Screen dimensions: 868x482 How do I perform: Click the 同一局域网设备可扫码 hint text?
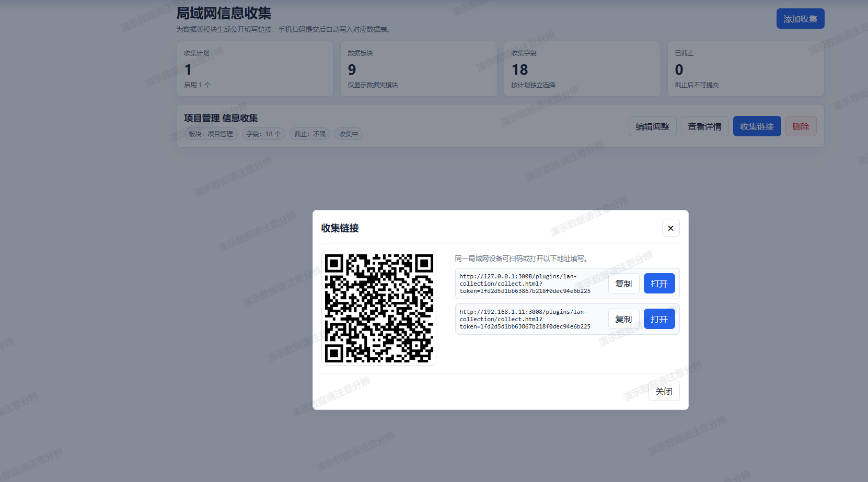pyautogui.click(x=523, y=258)
